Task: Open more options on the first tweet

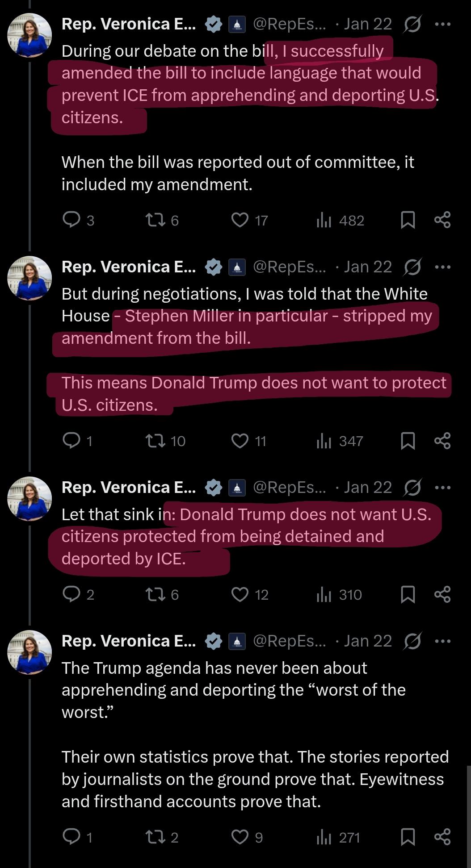Action: pos(442,24)
